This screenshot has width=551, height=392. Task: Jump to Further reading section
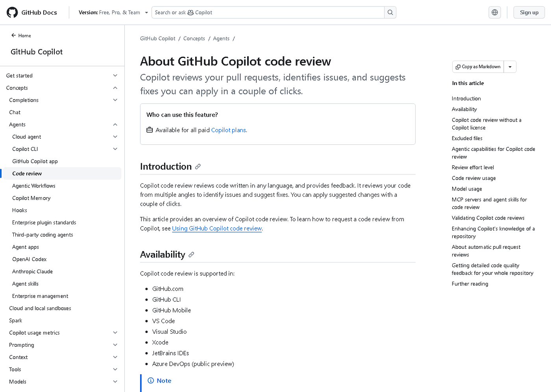[x=470, y=284]
